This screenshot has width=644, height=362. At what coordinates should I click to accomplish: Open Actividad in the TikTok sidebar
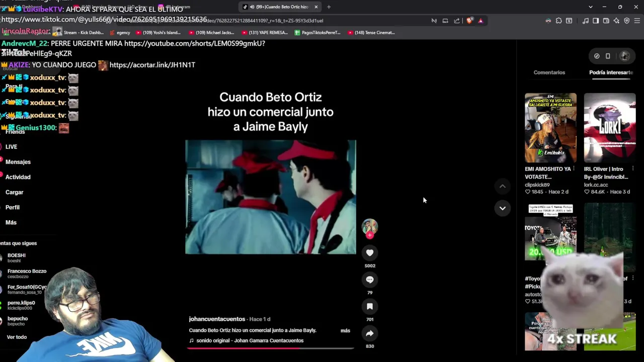[18, 177]
